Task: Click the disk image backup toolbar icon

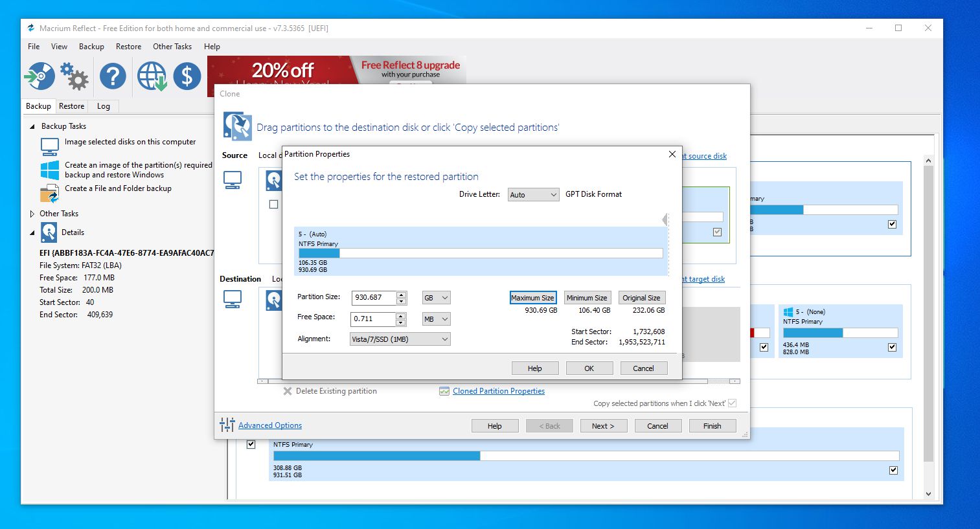Action: (40, 76)
